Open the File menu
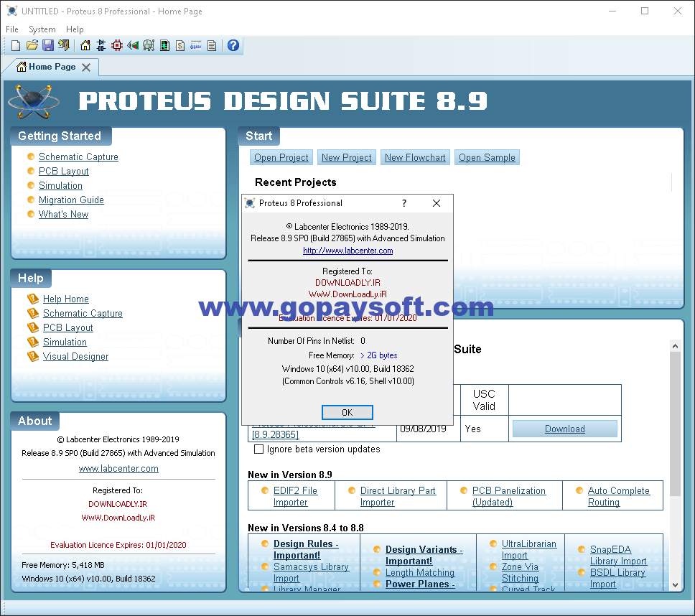Viewport: 695px width, 616px height. (12, 29)
